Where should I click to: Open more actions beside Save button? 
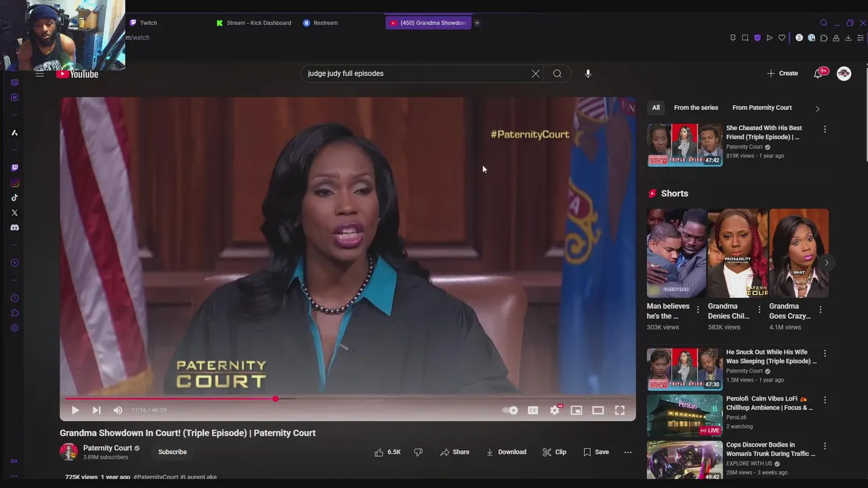click(628, 452)
